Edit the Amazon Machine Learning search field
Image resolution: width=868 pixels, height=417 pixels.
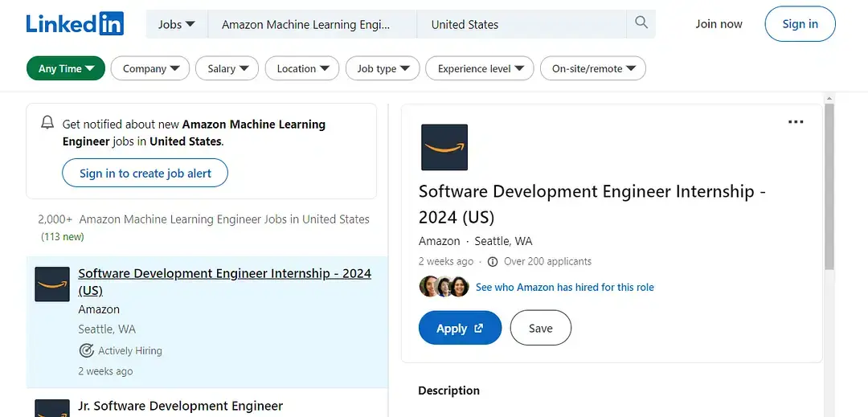(312, 24)
